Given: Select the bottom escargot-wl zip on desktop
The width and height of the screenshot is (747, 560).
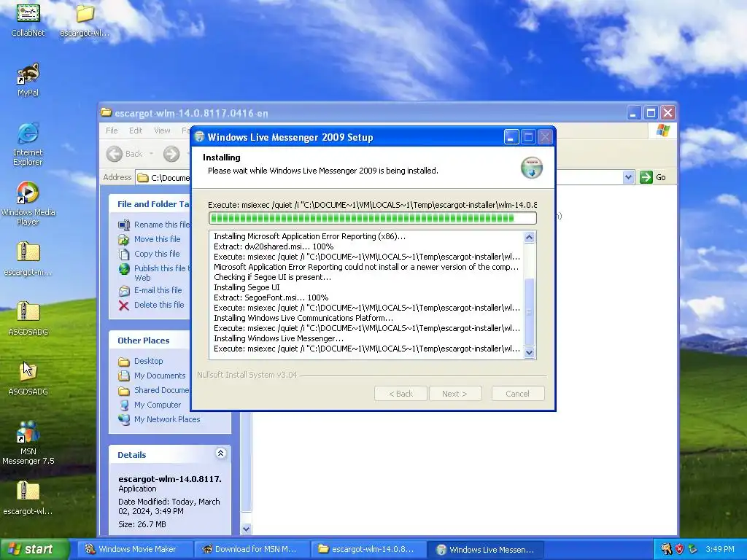Looking at the screenshot, I should click(28, 498).
